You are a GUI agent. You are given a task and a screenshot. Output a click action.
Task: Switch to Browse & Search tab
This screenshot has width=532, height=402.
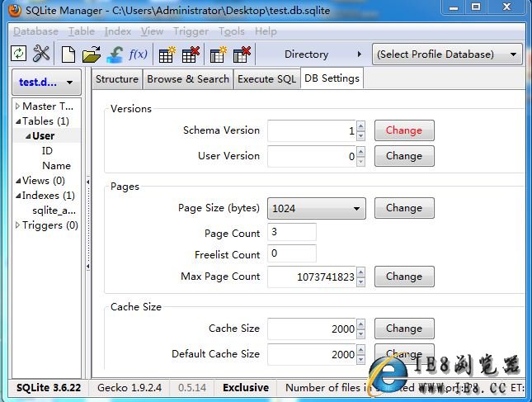(x=188, y=79)
